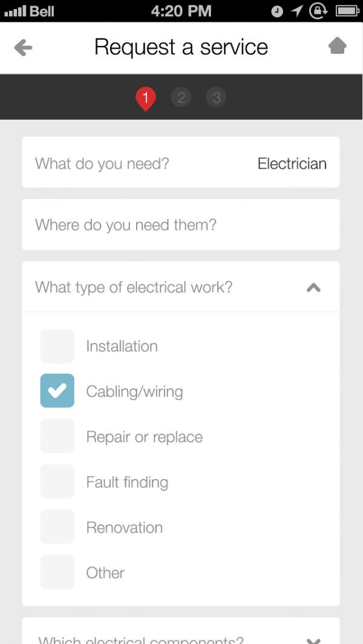Tap the Other option label
The height and width of the screenshot is (644, 363).
point(105,573)
